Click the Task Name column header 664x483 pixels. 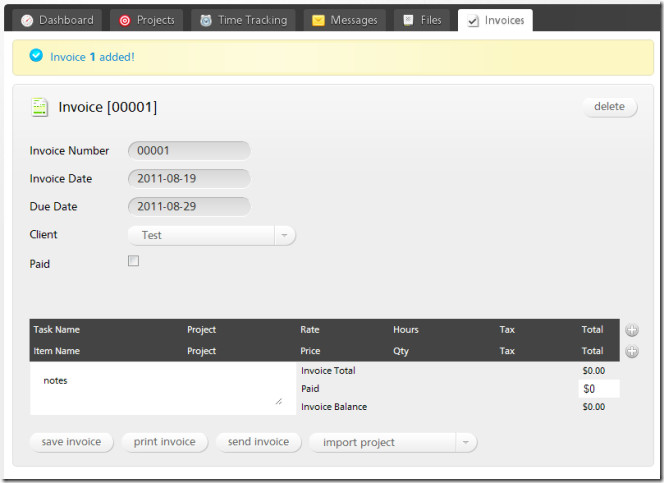(x=57, y=330)
